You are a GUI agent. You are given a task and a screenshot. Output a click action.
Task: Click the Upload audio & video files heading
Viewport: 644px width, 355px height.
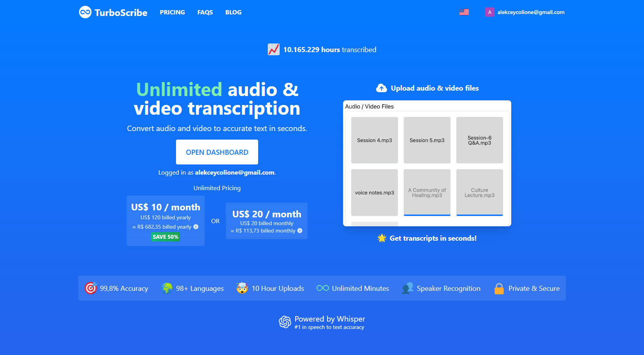(x=435, y=88)
